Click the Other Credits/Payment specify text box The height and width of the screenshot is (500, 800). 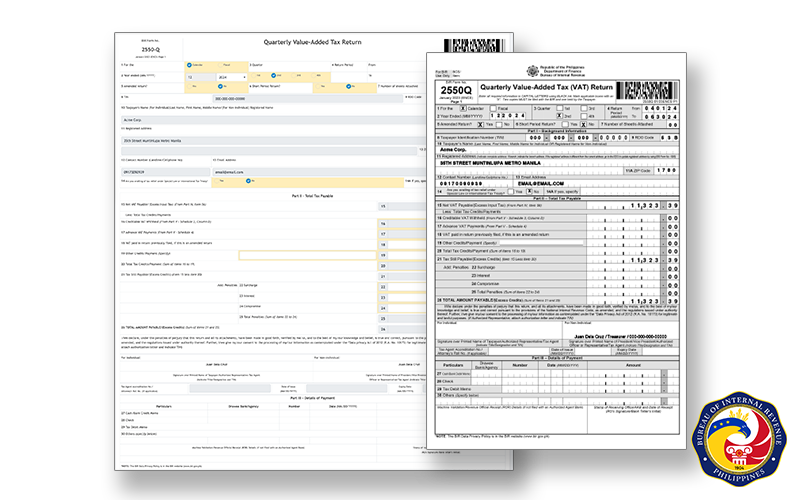click(x=308, y=256)
